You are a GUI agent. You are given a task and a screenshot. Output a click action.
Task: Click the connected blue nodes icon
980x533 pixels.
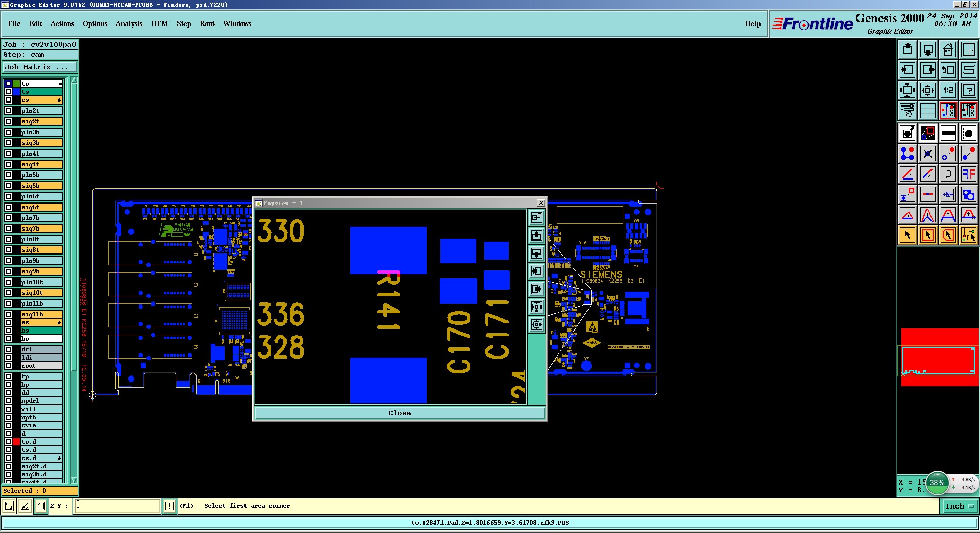coord(908,154)
